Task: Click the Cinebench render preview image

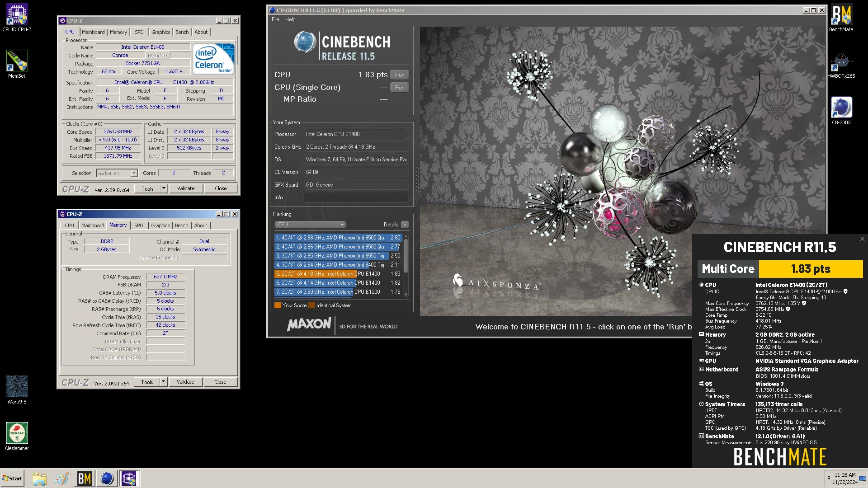Action: [623, 171]
